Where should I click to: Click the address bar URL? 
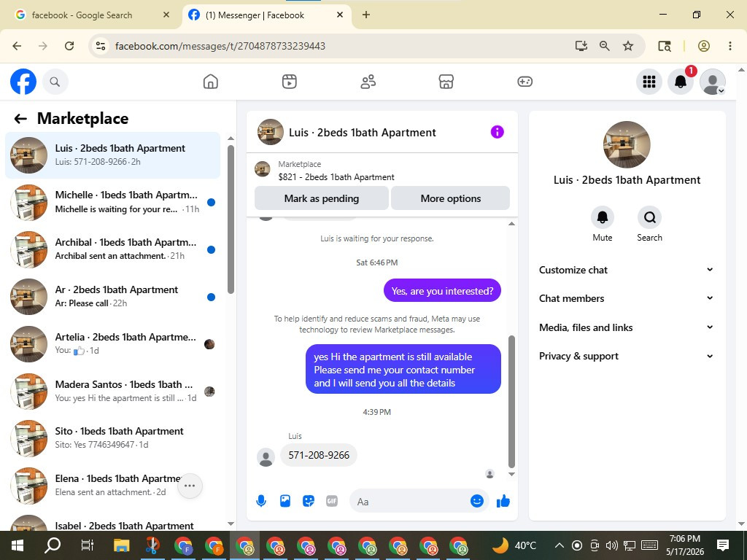tap(220, 46)
